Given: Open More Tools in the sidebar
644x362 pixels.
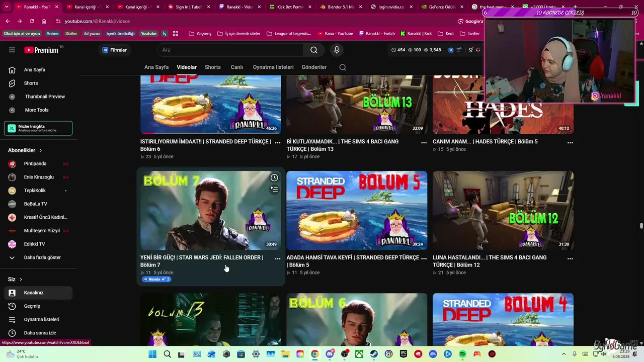Looking at the screenshot, I should pos(38,110).
